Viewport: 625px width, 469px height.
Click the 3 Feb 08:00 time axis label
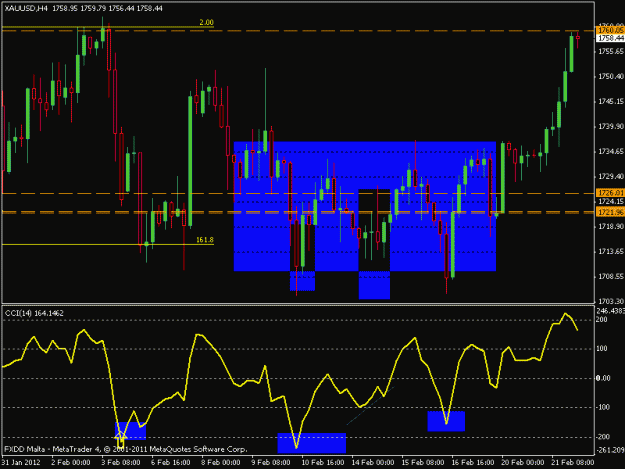pos(120,462)
